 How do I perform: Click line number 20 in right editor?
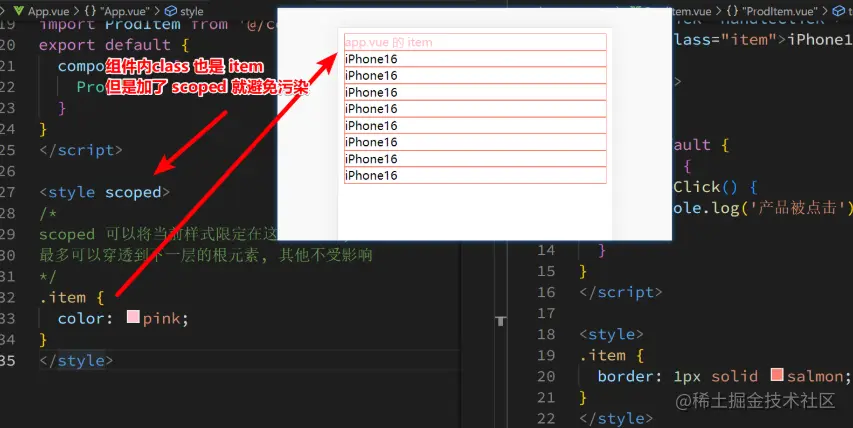[546, 376]
